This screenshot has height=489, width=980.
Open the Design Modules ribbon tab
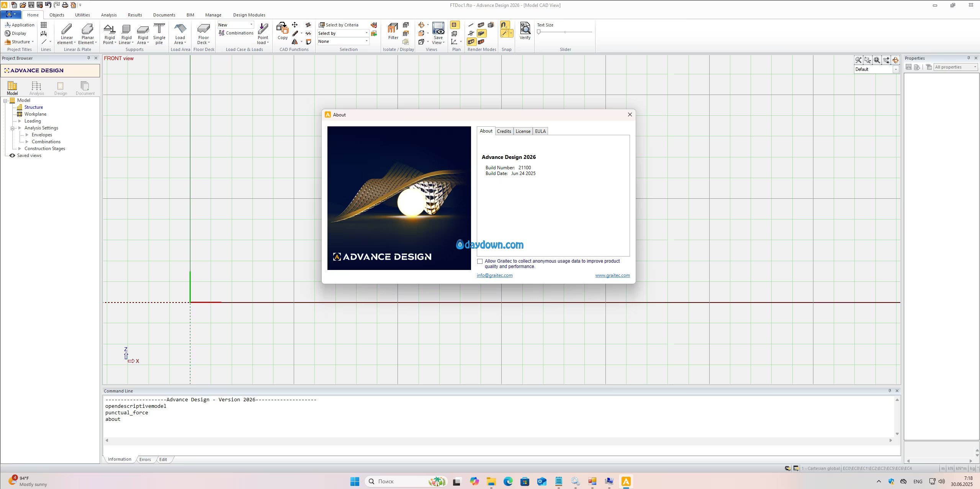[x=249, y=15]
